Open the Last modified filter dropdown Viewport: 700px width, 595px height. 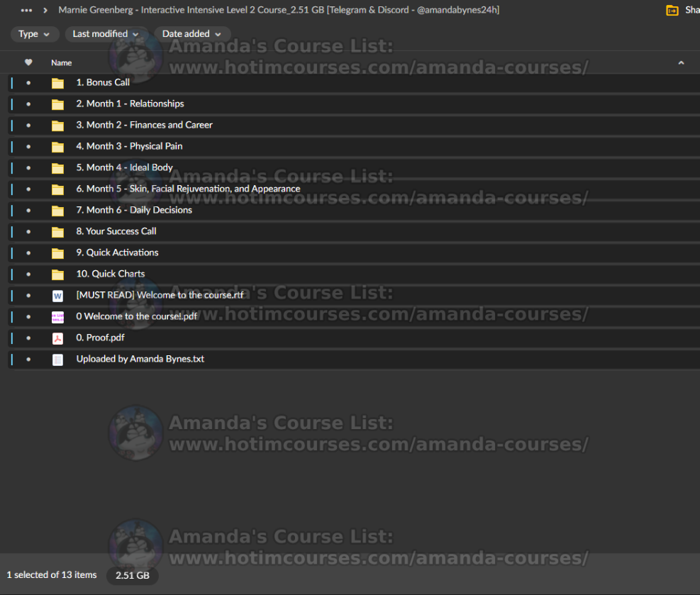(106, 34)
